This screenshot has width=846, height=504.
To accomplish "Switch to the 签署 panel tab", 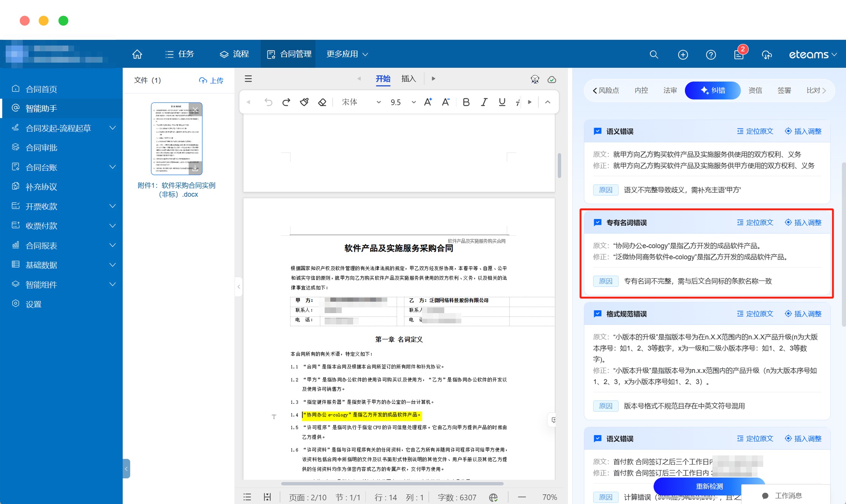I will tap(784, 90).
